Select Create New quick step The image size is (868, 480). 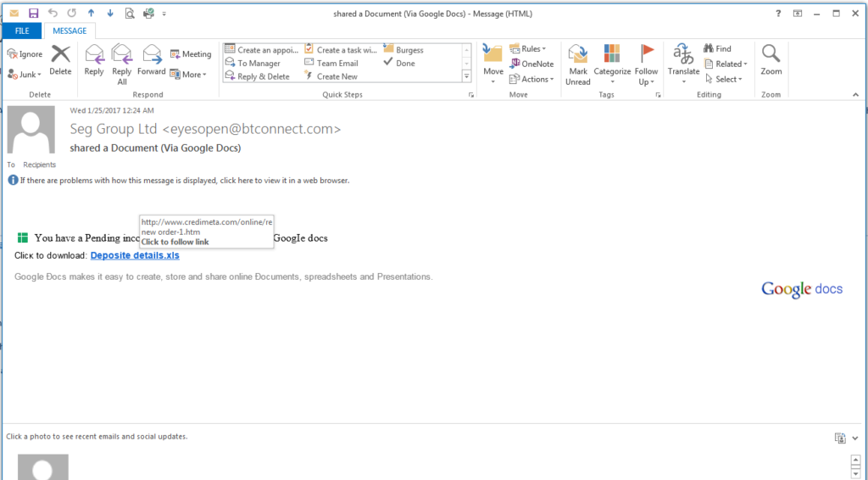(x=331, y=76)
